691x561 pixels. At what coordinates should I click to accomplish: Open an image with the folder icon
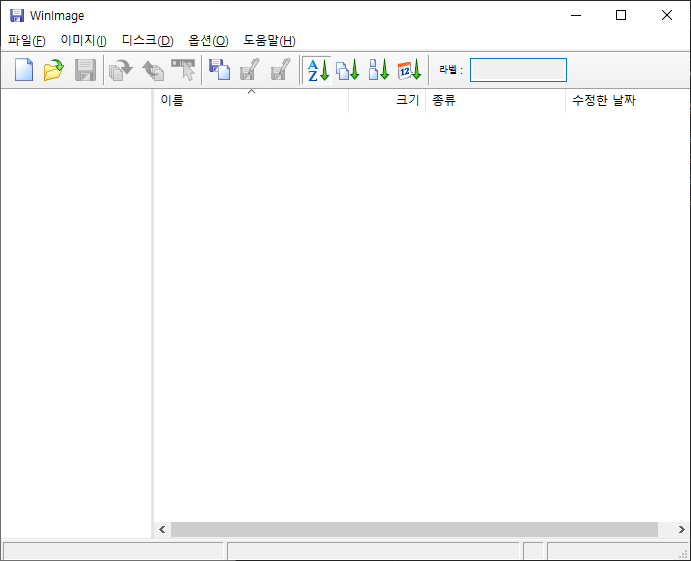(54, 70)
